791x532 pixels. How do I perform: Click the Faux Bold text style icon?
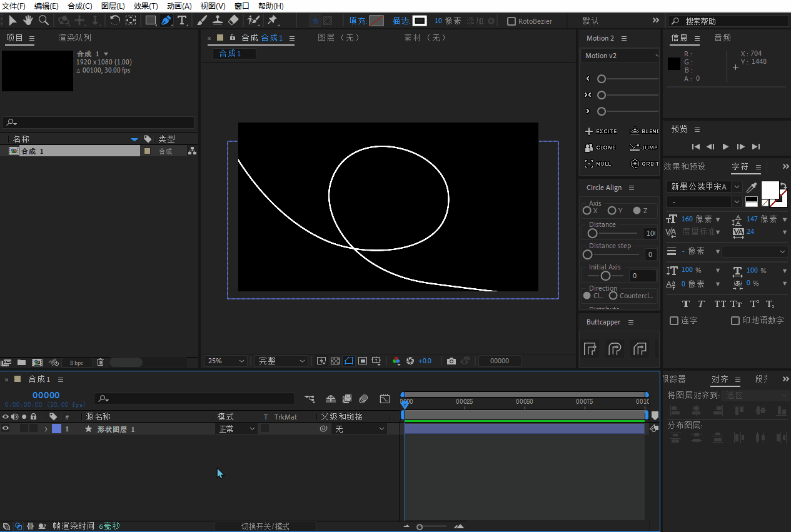[686, 304]
